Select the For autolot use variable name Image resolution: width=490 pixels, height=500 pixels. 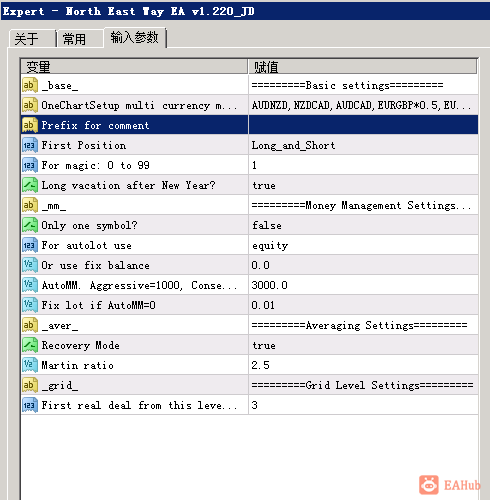(86, 245)
